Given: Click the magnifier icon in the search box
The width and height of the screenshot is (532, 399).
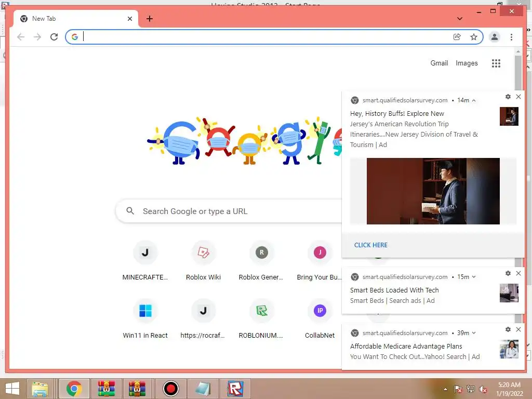Looking at the screenshot, I should pyautogui.click(x=130, y=211).
